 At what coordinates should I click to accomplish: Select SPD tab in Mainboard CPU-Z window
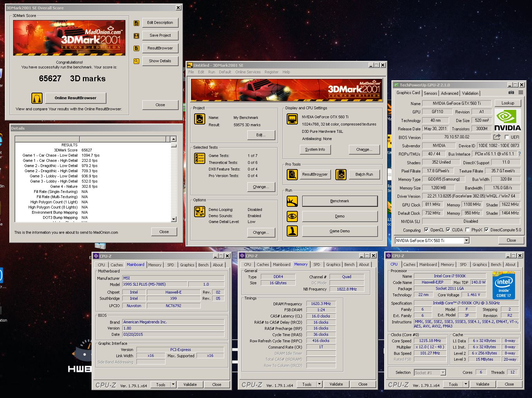click(171, 265)
